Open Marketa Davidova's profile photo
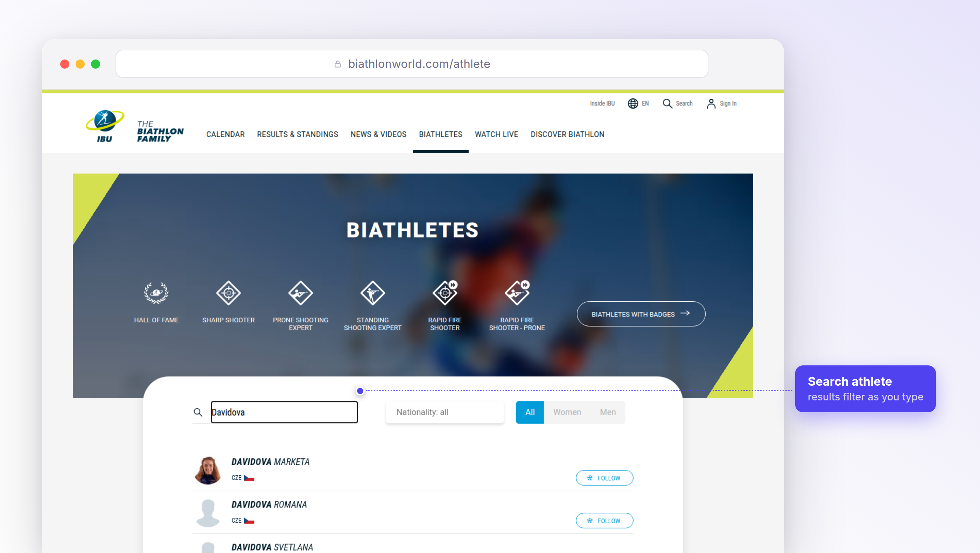The image size is (980, 553). click(x=208, y=470)
